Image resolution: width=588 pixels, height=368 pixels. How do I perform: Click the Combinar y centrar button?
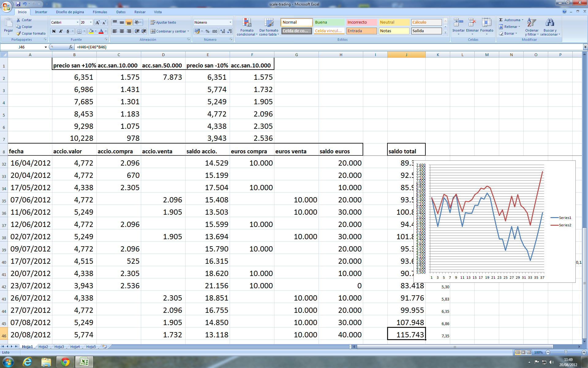(169, 31)
